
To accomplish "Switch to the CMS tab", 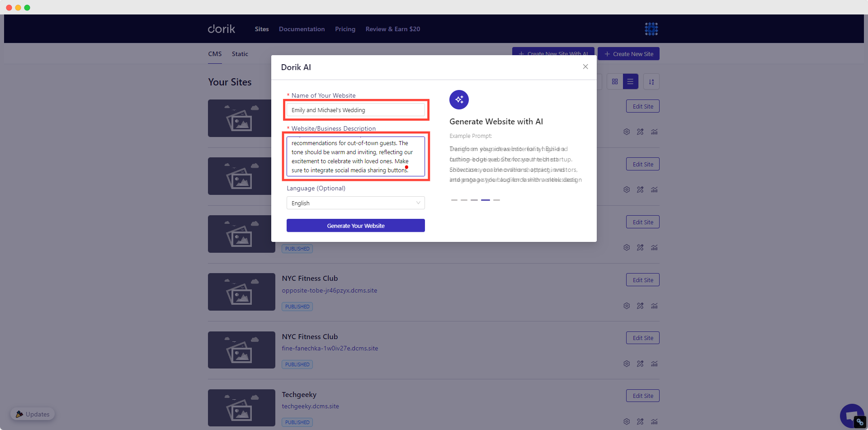I will (x=215, y=54).
